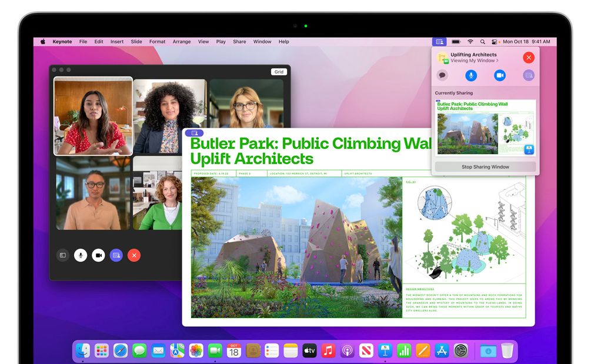
Task: Open Music from the Dock
Action: coord(329,350)
